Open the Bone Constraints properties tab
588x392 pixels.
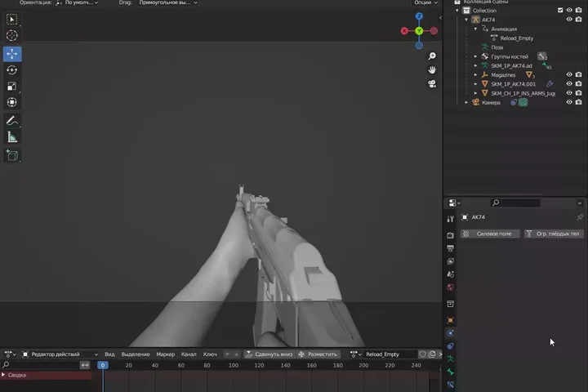point(450,385)
